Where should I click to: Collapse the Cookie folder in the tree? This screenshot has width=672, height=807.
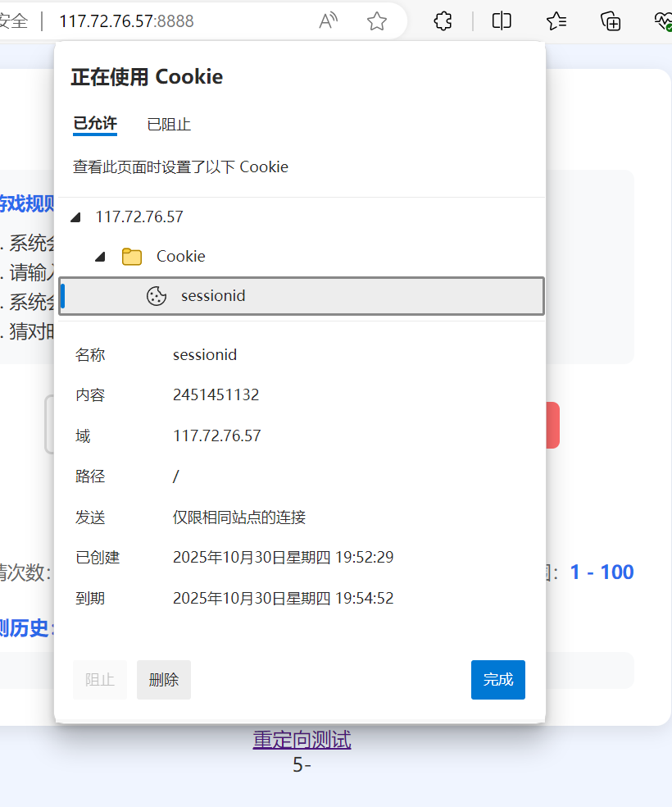[100, 256]
